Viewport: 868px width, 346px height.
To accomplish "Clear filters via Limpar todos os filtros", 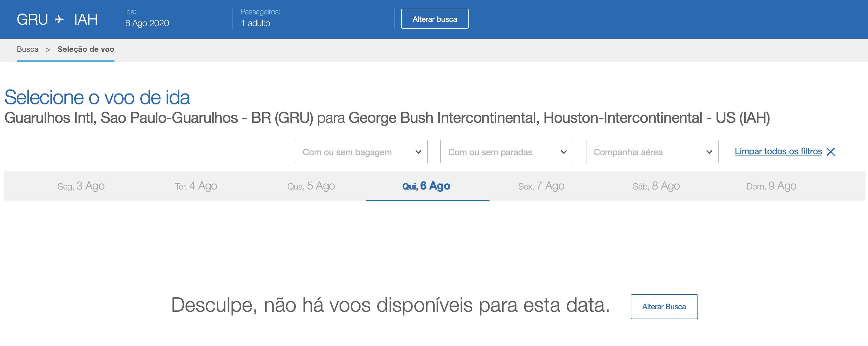I will tap(779, 151).
